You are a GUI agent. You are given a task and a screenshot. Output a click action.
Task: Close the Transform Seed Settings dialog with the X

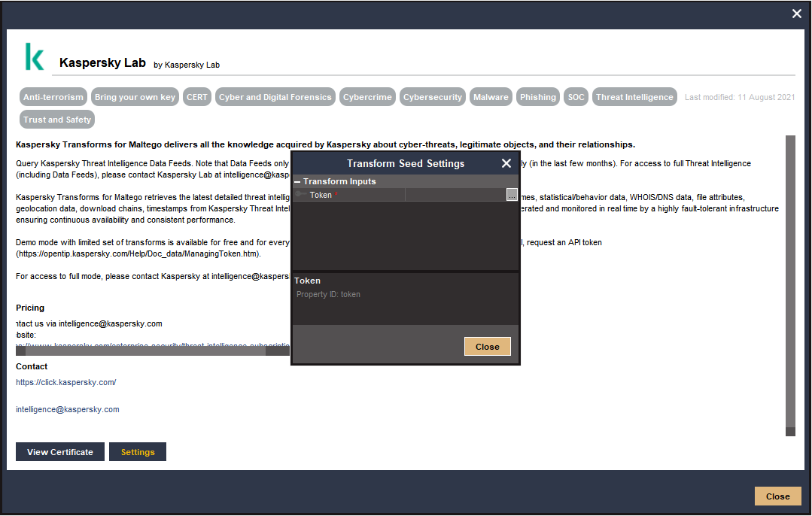(x=506, y=163)
